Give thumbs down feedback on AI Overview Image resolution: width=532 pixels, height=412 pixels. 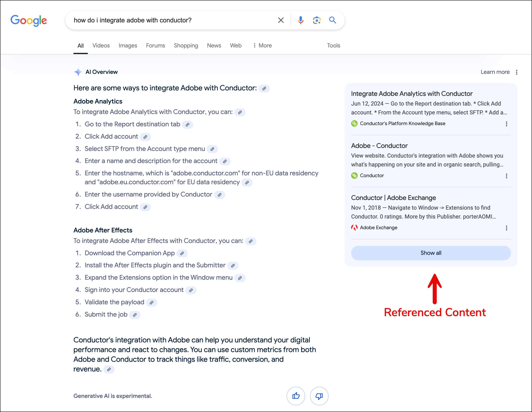319,396
